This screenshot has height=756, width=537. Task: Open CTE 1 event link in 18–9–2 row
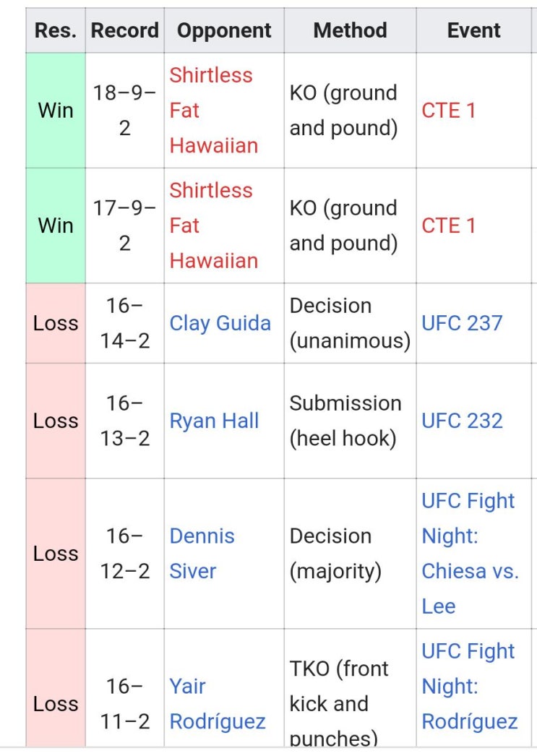click(448, 111)
